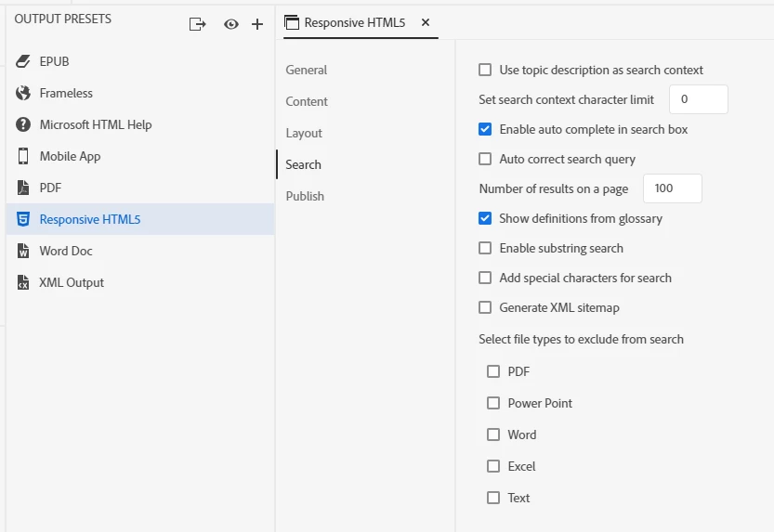Select the Word Doc output preset
The height and width of the screenshot is (532, 774).
(66, 251)
